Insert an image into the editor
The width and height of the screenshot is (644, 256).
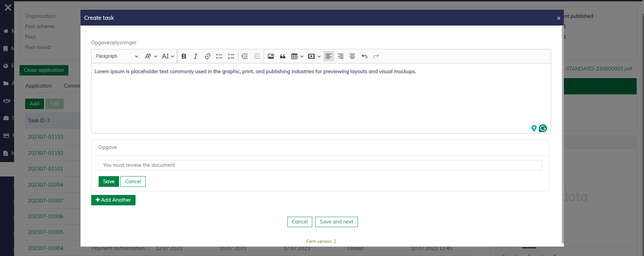tap(271, 56)
